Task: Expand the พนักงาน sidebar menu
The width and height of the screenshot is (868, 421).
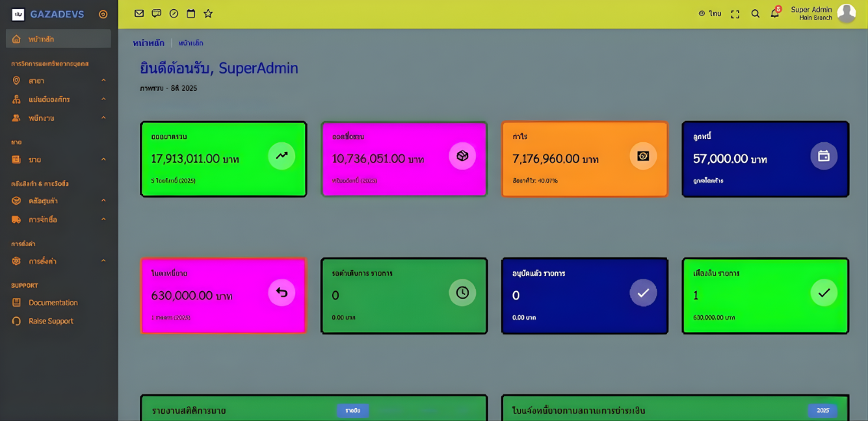Action: pyautogui.click(x=59, y=118)
